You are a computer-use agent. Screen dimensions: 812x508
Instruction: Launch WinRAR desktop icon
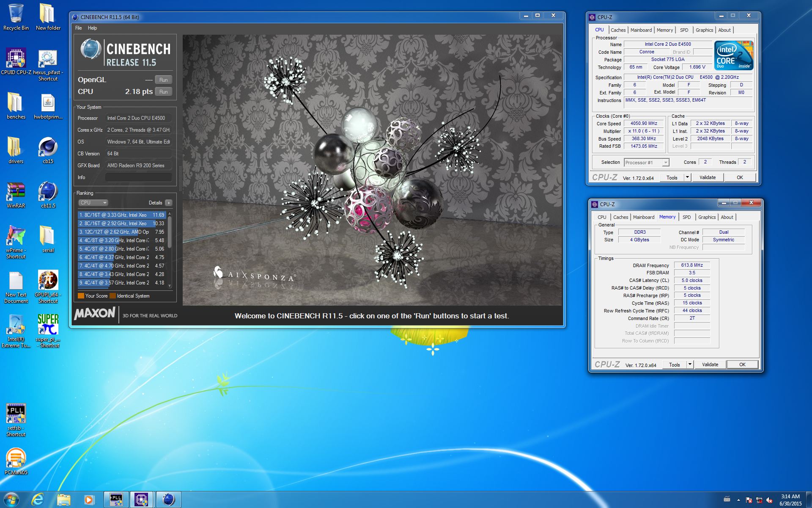(x=16, y=195)
